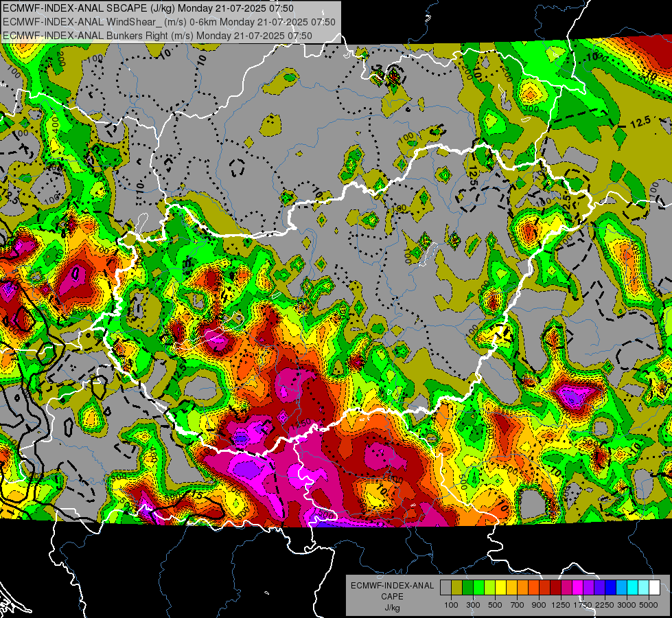Screen dimensions: 672x618
Task: Click the SBCAPE (J/kg) title line
Action: 148,8
